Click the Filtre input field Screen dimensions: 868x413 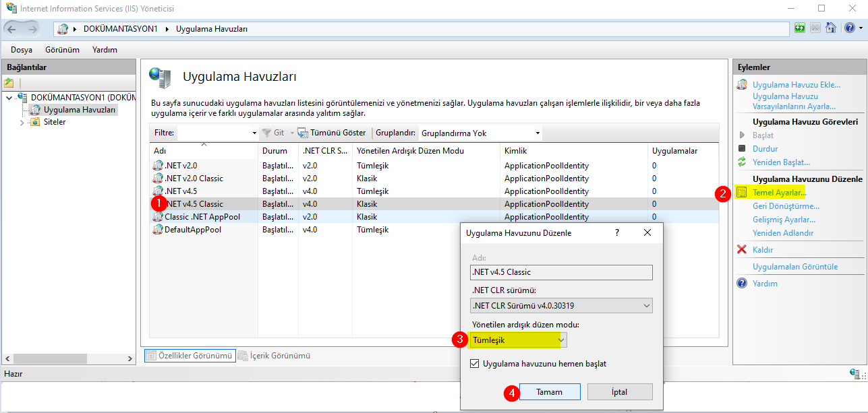(213, 133)
